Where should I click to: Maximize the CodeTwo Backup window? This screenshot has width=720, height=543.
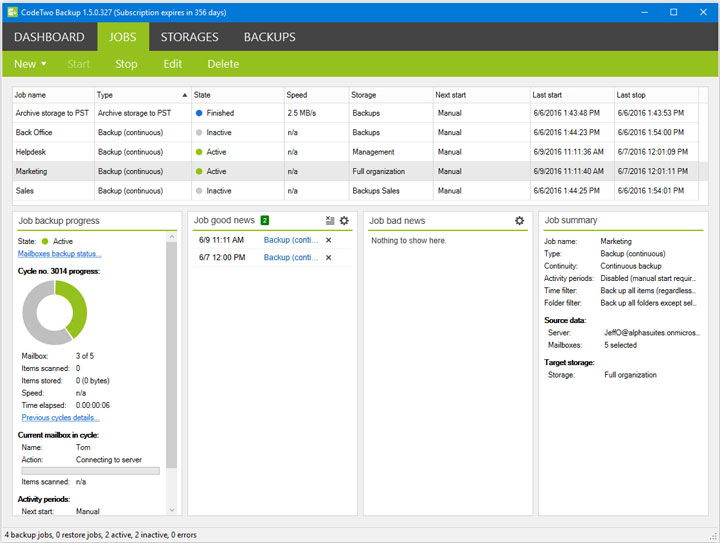pos(674,12)
